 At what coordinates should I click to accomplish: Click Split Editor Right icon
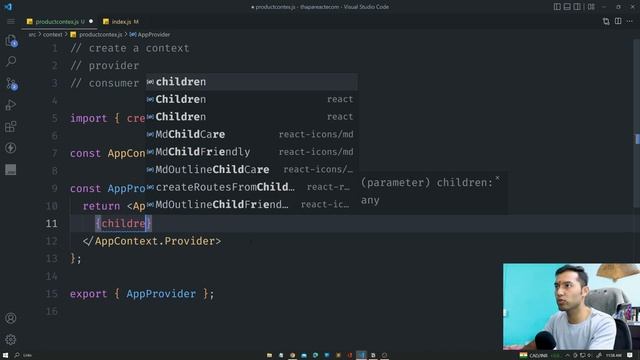point(618,21)
